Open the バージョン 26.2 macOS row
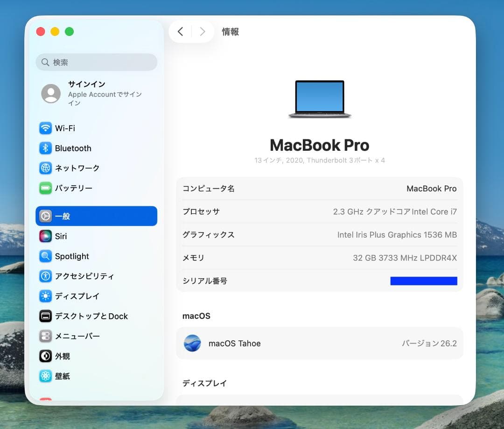The height and width of the screenshot is (429, 504). click(x=429, y=343)
